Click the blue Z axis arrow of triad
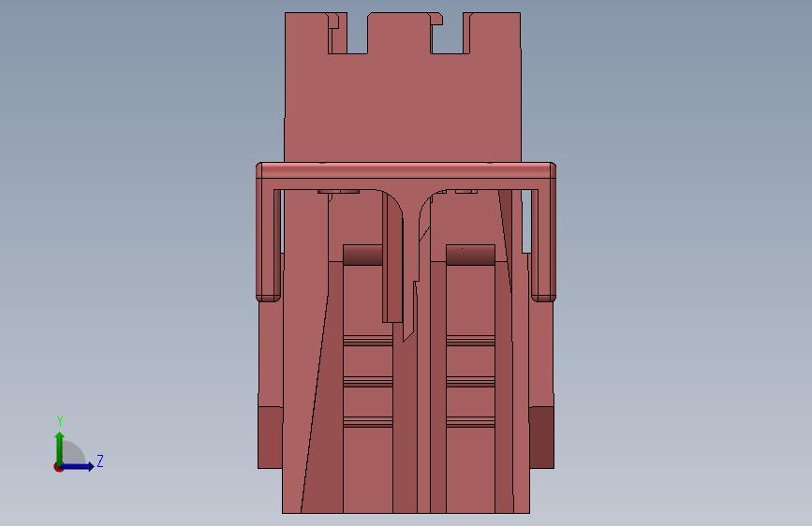The height and width of the screenshot is (526, 812). (x=78, y=466)
